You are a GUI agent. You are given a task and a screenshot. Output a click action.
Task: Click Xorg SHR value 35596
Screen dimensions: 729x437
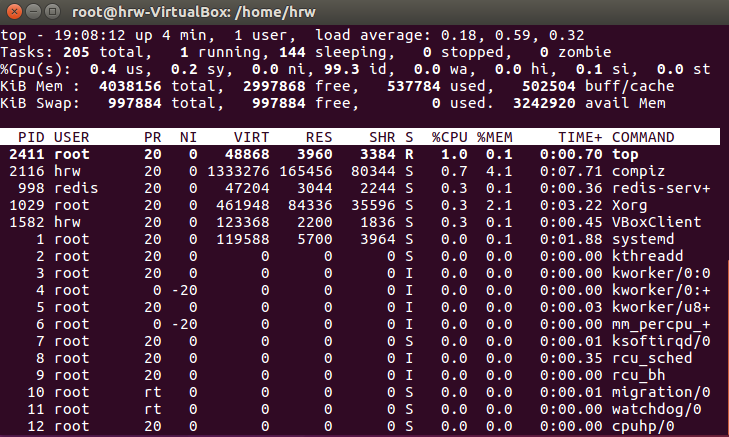(x=373, y=205)
